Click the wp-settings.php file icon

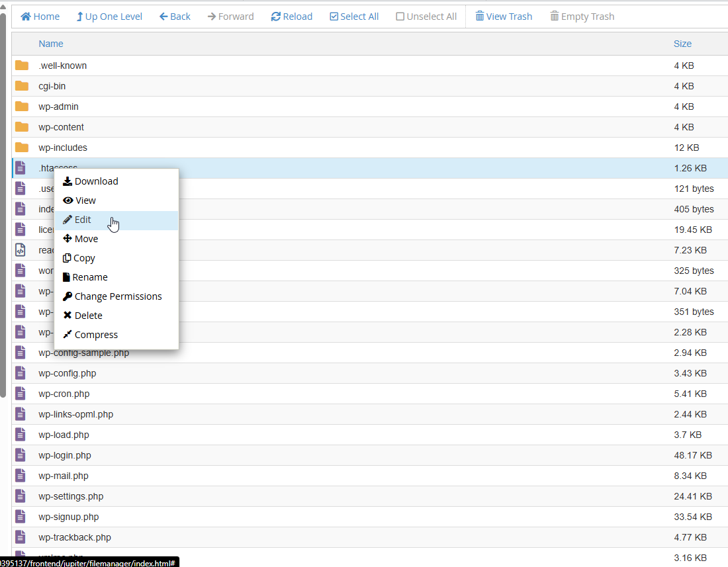point(21,496)
